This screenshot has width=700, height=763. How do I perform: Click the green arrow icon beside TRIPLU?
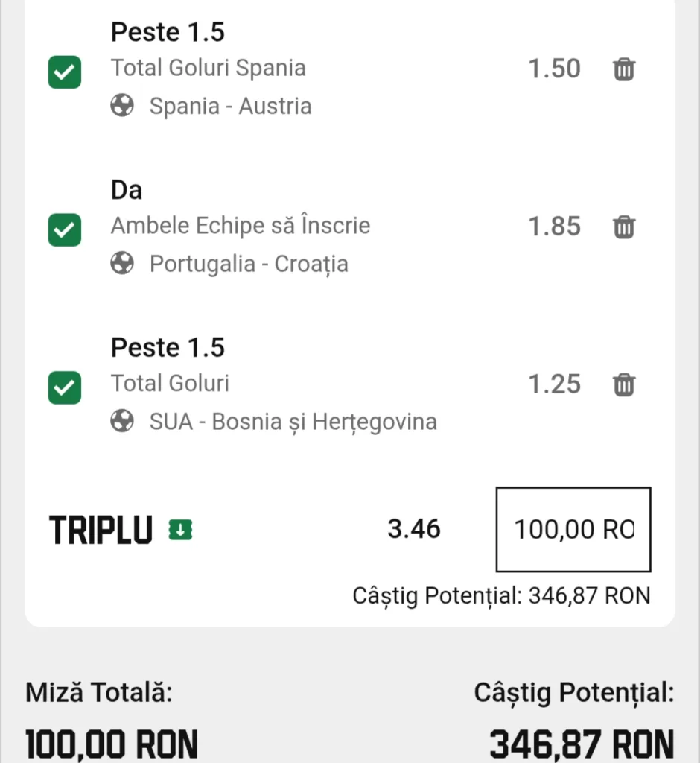pos(180,530)
